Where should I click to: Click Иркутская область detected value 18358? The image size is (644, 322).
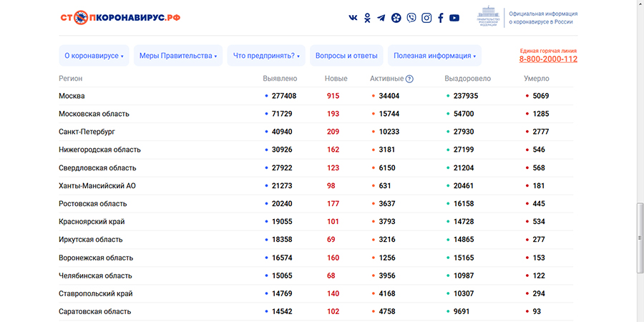(x=282, y=240)
